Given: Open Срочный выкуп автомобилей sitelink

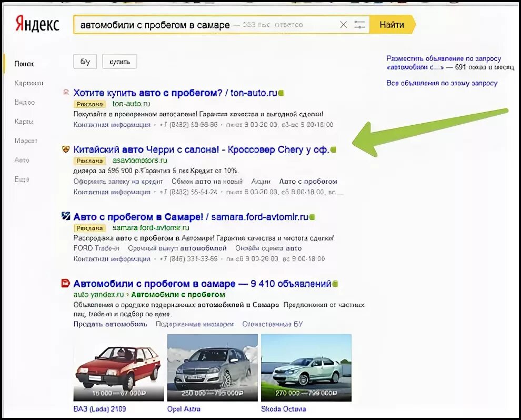Looking at the screenshot, I should 177,248.
